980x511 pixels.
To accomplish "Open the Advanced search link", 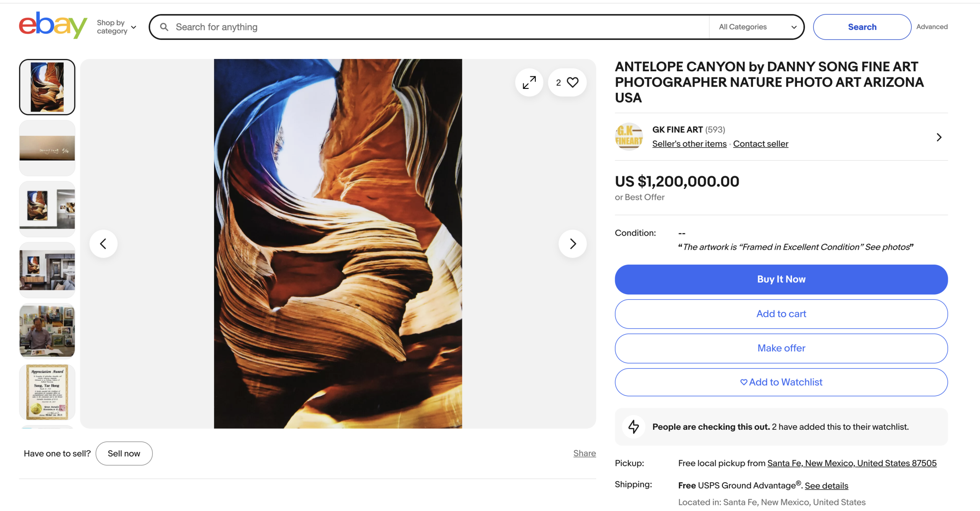I will point(932,27).
